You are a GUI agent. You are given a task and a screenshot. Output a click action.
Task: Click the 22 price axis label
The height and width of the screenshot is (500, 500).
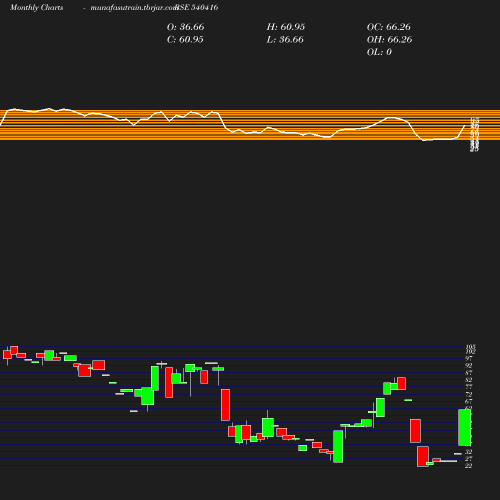pos(469,466)
